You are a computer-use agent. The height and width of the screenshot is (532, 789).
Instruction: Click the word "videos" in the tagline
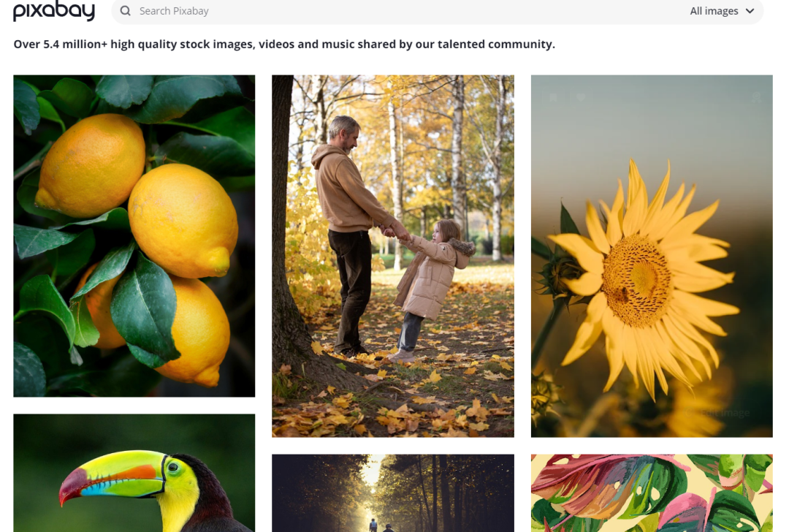277,45
